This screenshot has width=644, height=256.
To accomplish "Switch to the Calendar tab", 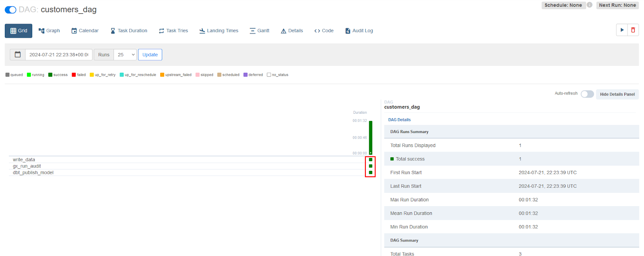I will point(85,31).
